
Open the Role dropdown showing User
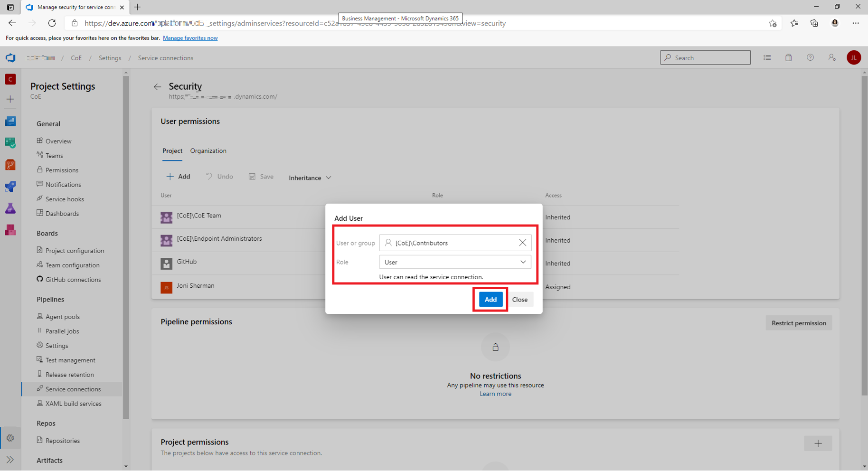pos(455,262)
